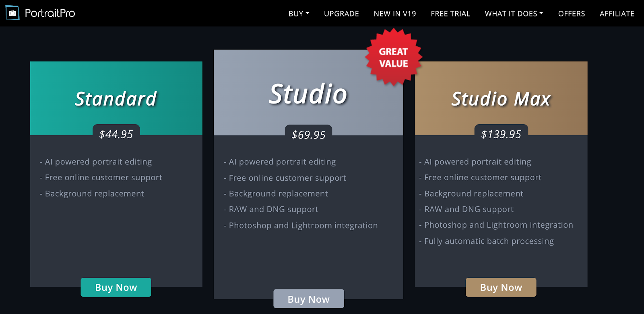Click the GREAT VALUE red badge
The image size is (644, 314).
click(394, 57)
